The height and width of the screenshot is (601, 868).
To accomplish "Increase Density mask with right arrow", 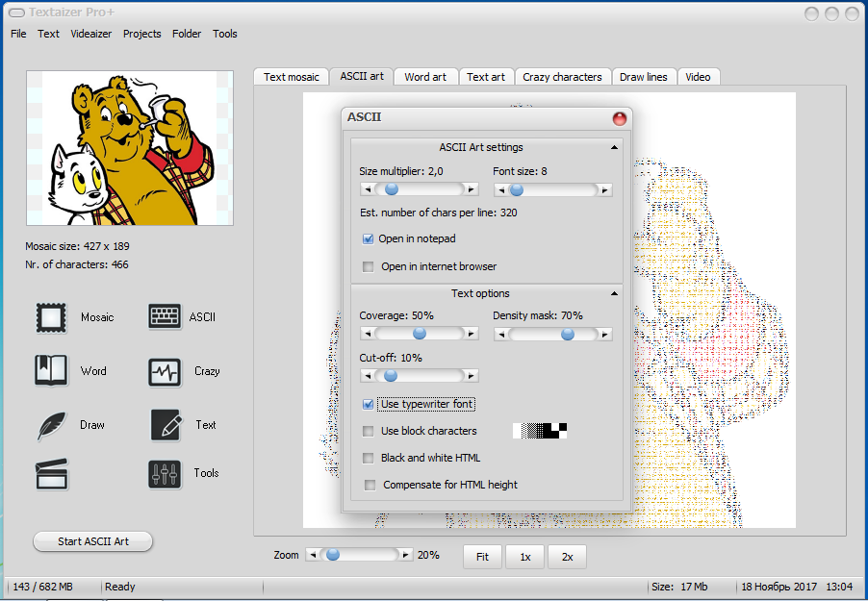I will 605,335.
